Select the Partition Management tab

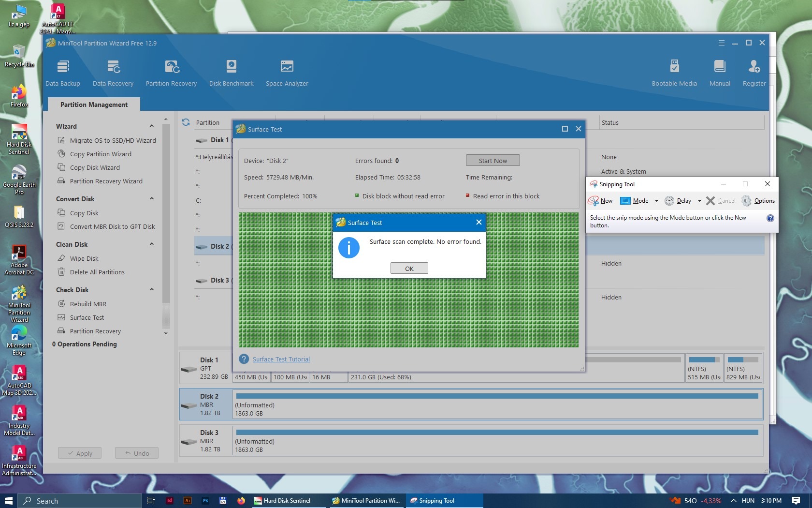(x=94, y=105)
